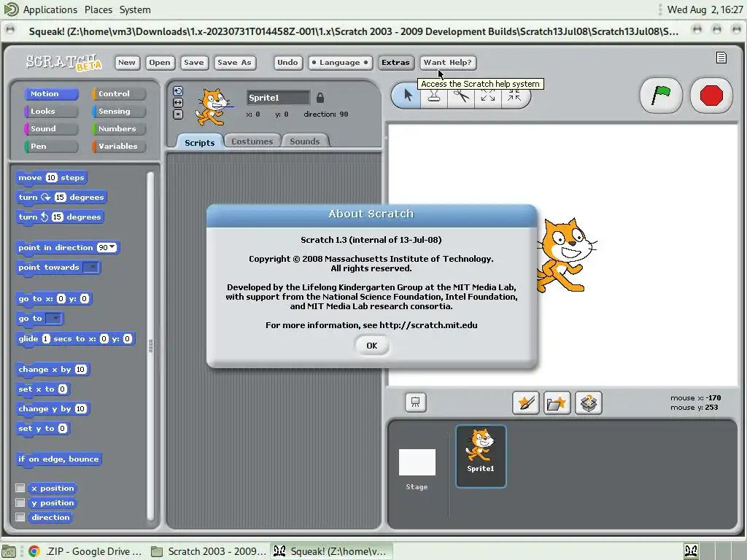This screenshot has width=747, height=560.
Task: Click the Open button
Action: [x=160, y=63]
